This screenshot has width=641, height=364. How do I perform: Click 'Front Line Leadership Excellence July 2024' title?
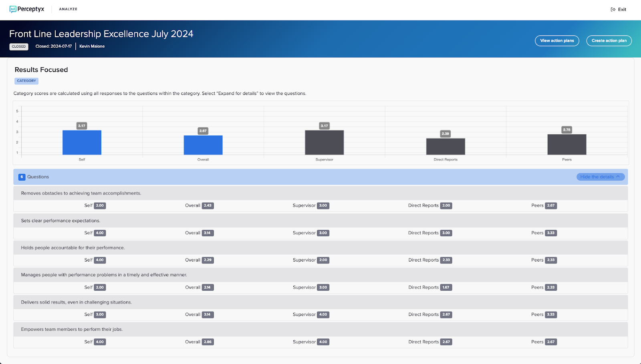tap(101, 34)
